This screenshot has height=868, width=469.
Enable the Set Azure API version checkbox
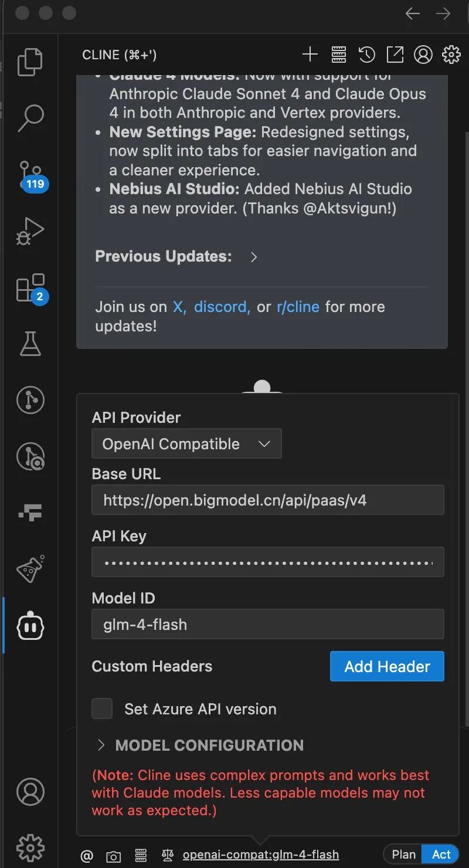(102, 708)
